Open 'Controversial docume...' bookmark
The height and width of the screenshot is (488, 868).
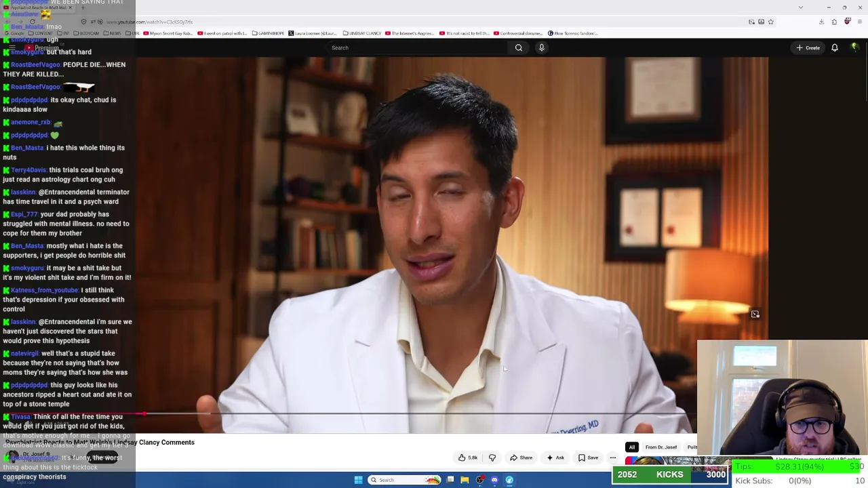coord(518,33)
